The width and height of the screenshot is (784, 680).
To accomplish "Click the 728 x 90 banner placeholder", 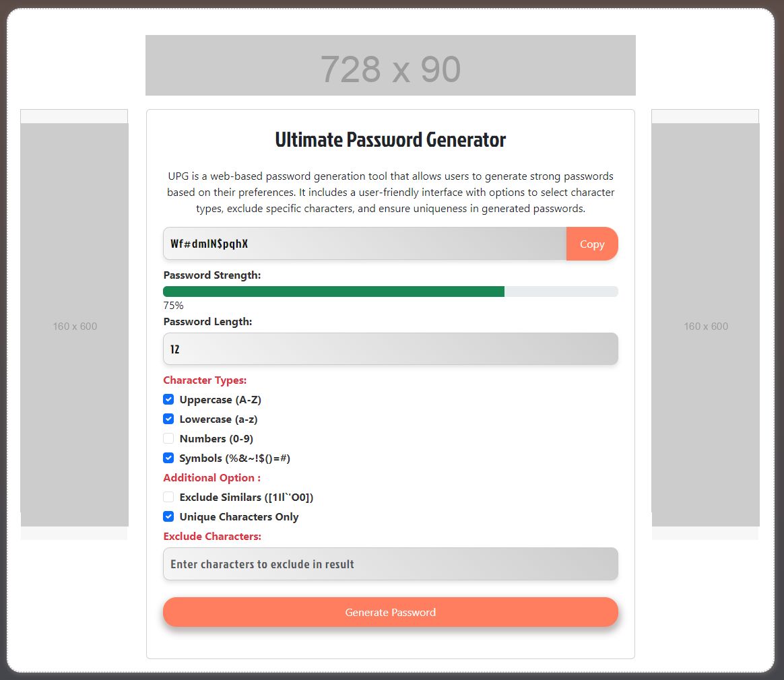I will (390, 65).
